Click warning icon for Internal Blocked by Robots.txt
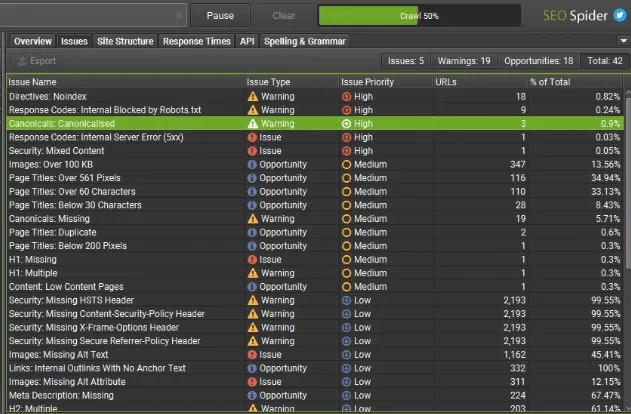Viewport: 631px width, 414px height. click(253, 110)
